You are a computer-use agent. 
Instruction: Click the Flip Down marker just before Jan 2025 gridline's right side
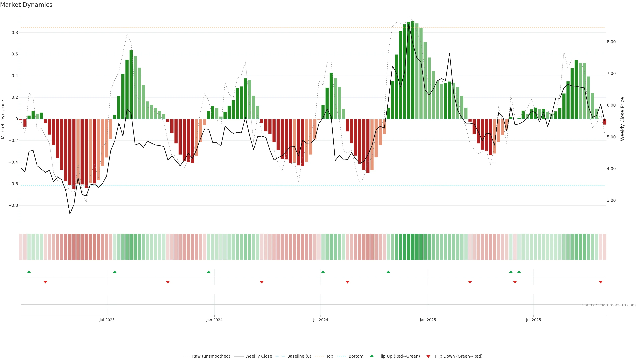(x=470, y=282)
